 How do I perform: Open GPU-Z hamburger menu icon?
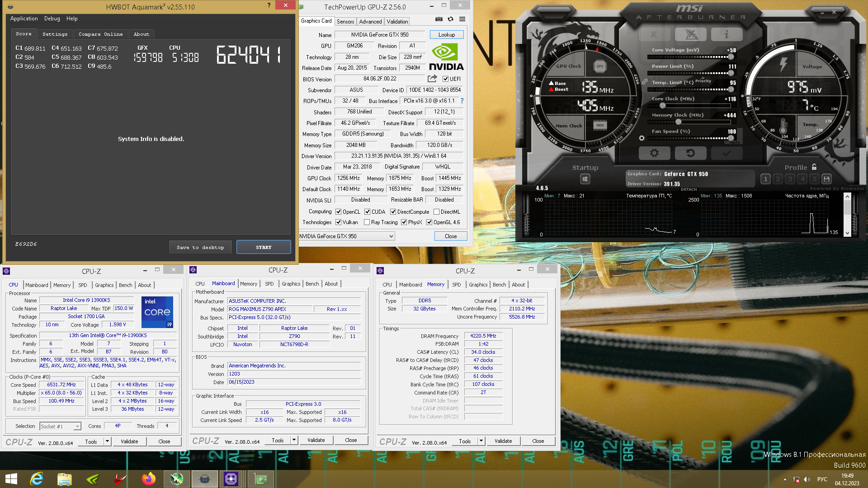point(462,19)
